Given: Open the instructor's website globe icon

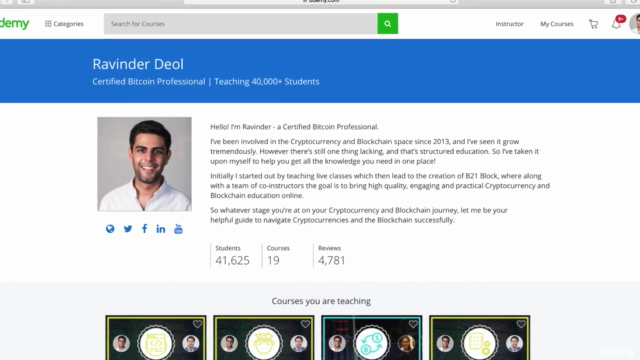Looking at the screenshot, I should tap(110, 229).
